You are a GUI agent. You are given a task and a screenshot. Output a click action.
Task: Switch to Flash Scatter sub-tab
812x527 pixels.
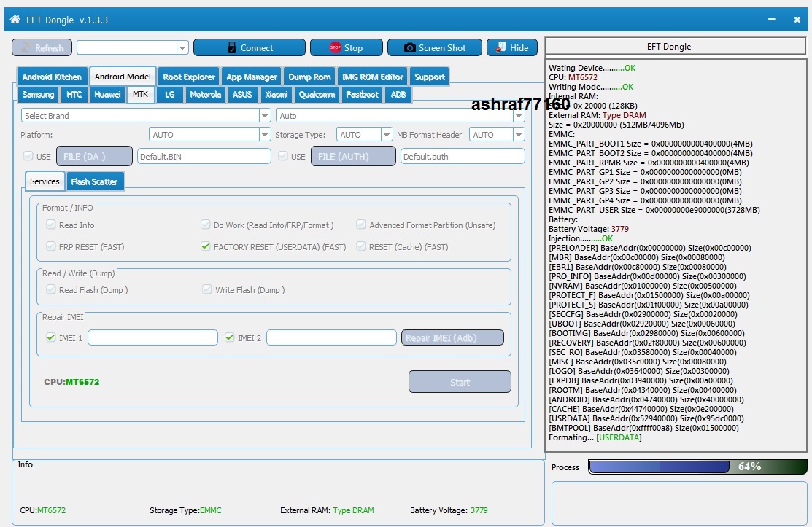94,181
